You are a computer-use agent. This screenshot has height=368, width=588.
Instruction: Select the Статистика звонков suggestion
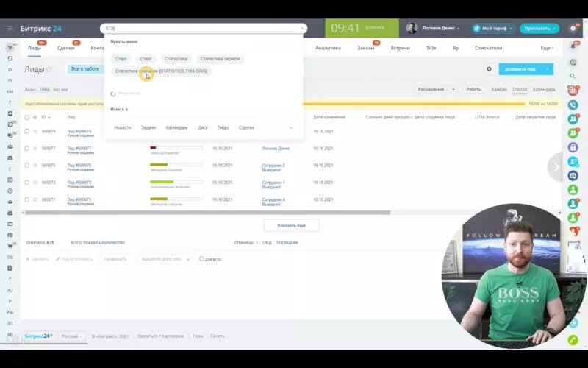[220, 59]
